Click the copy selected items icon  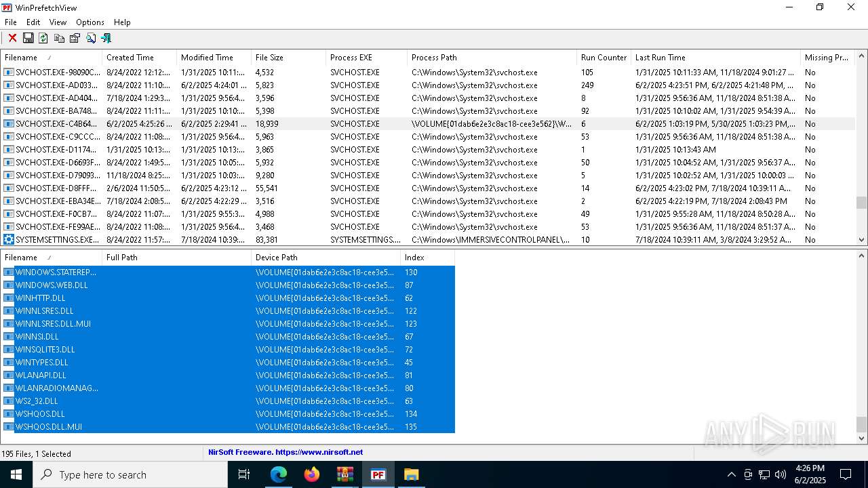pos(59,39)
